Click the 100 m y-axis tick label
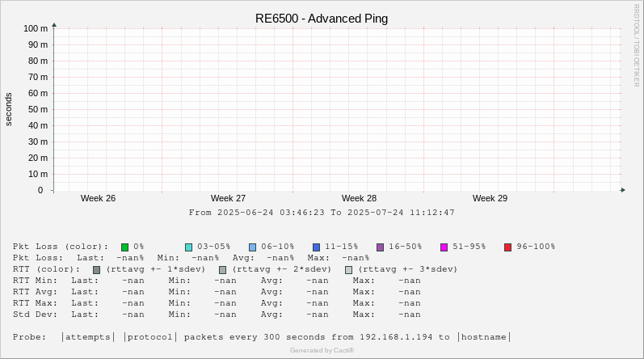The width and height of the screenshot is (644, 359). tap(36, 28)
